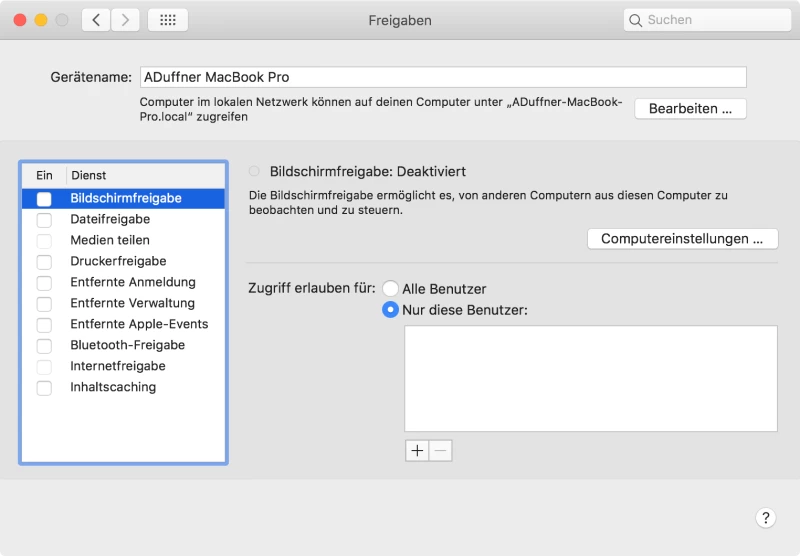Select Bluetooth-Freigabe in the list
Image resolution: width=800 pixels, height=556 pixels.
coord(123,345)
